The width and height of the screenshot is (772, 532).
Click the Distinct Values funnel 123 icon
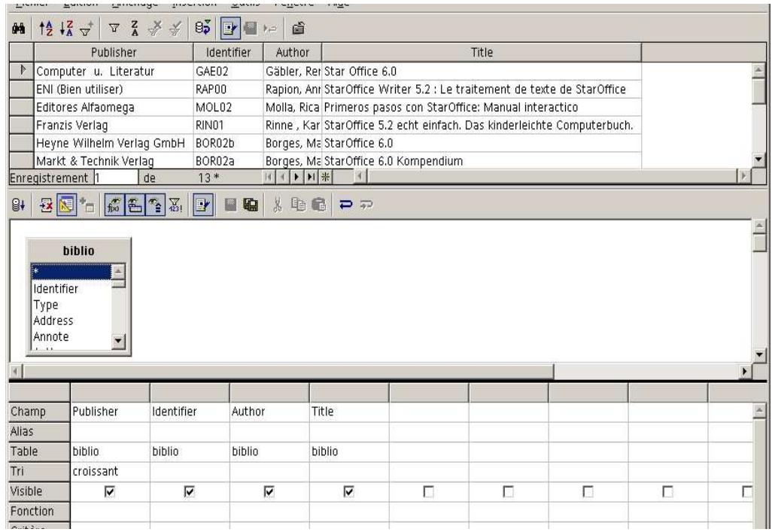[175, 205]
